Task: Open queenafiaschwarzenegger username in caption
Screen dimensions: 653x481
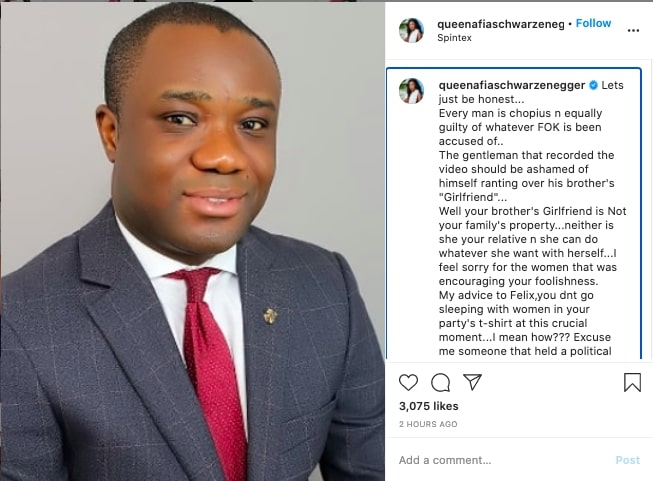Action: click(x=511, y=85)
